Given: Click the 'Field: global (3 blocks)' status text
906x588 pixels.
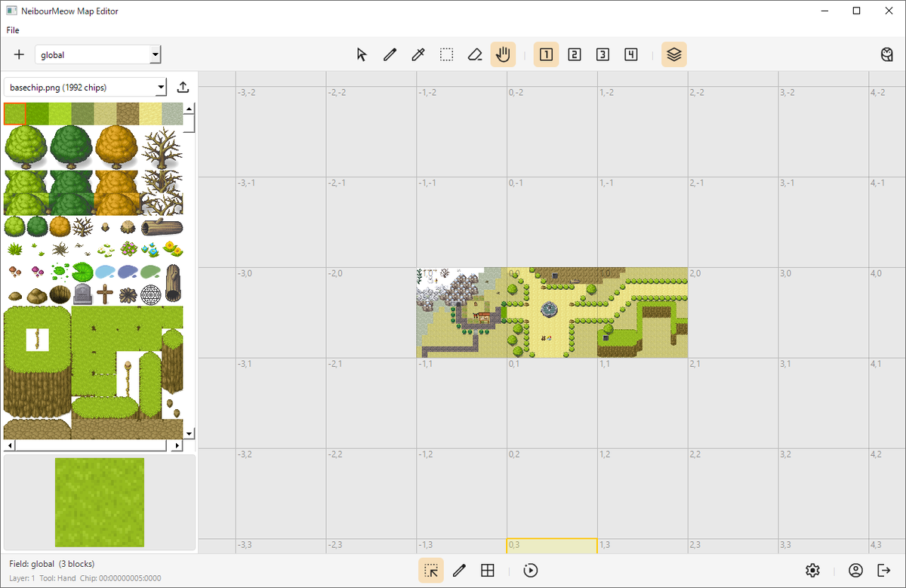Looking at the screenshot, I should pyautogui.click(x=52, y=564).
